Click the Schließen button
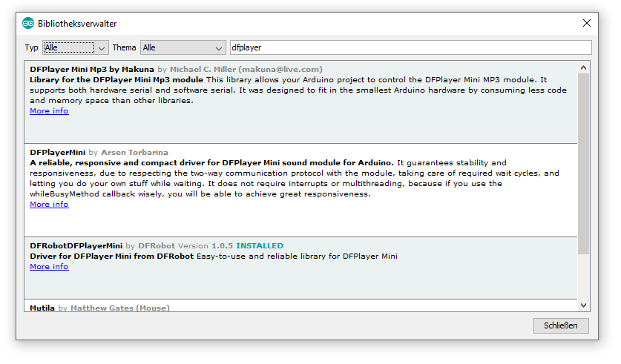The width and height of the screenshot is (621, 364). pos(561,325)
